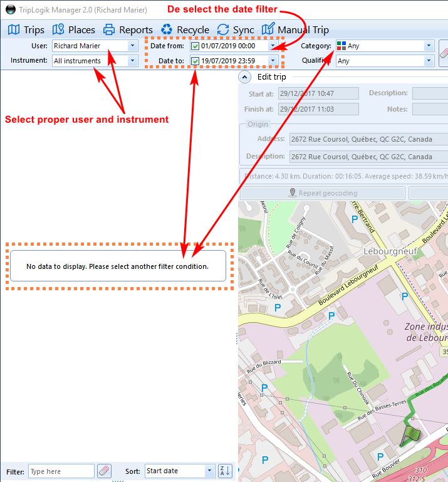The image size is (448, 482).
Task: Click the Lebourgneuf label on the map
Action: coord(390,251)
